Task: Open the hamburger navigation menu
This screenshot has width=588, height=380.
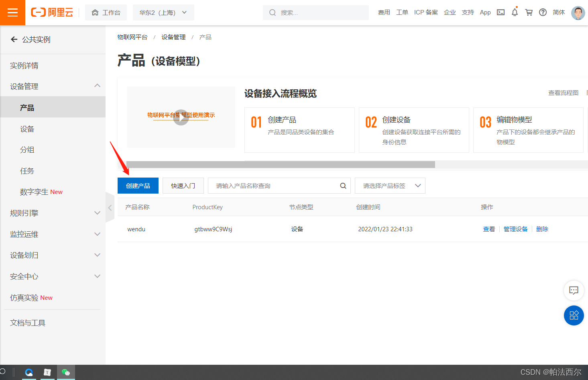Action: [x=12, y=12]
